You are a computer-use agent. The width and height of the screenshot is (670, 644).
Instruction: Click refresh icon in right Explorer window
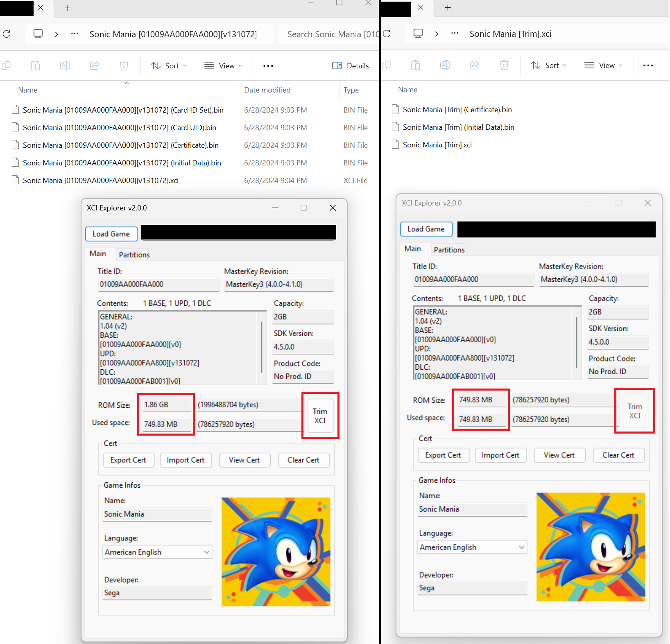tap(387, 34)
